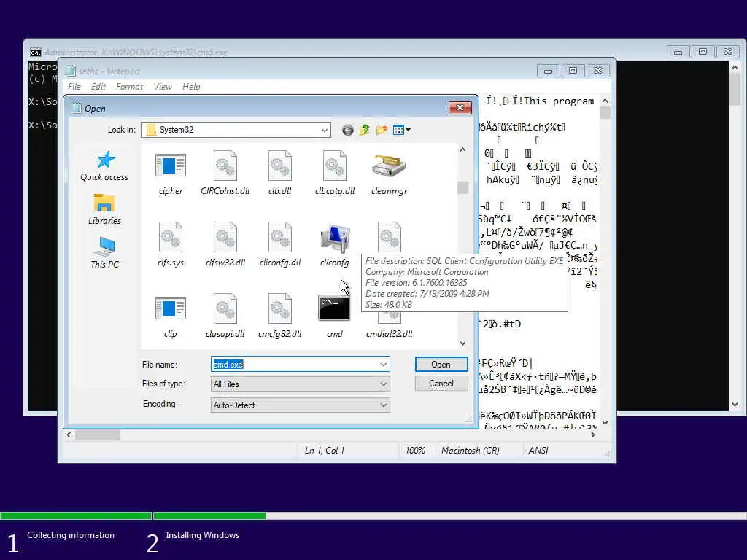Click the Macintosh (CR) status entry

pos(471,451)
